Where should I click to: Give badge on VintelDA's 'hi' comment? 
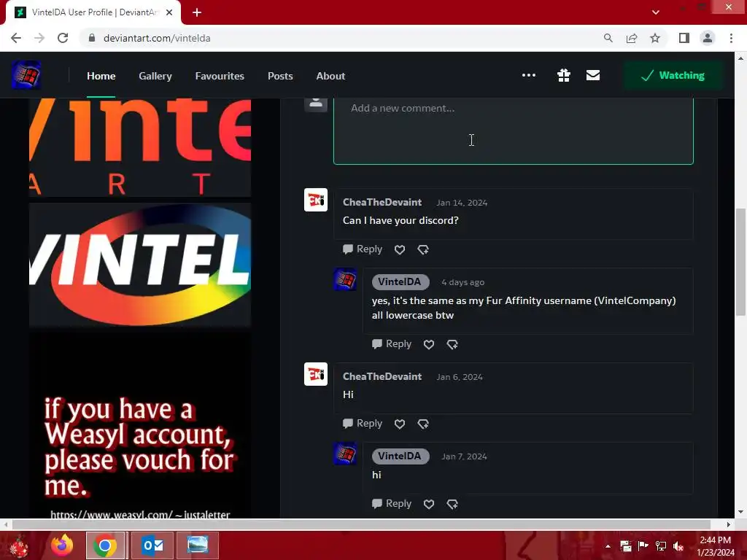click(x=452, y=504)
